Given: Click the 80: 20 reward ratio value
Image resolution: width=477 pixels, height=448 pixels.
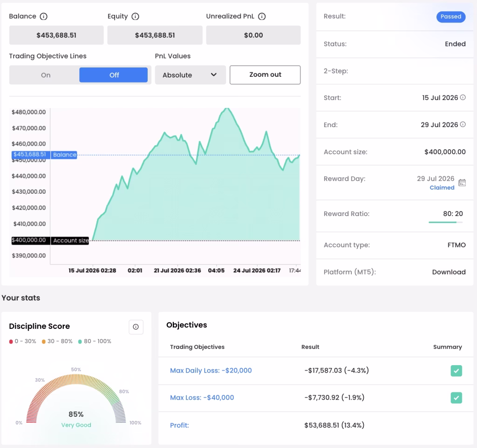Looking at the screenshot, I should click(453, 214).
